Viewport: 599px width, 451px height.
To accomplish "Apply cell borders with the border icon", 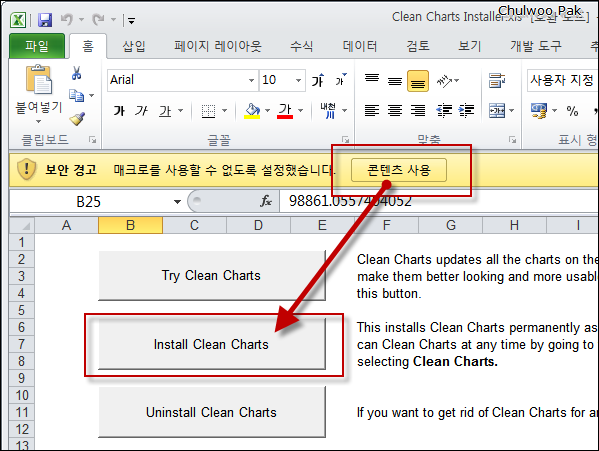I will click(209, 111).
